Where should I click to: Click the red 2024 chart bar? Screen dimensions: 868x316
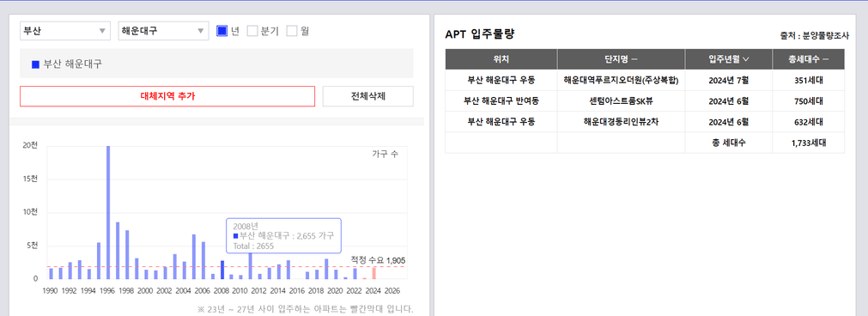coord(374,273)
